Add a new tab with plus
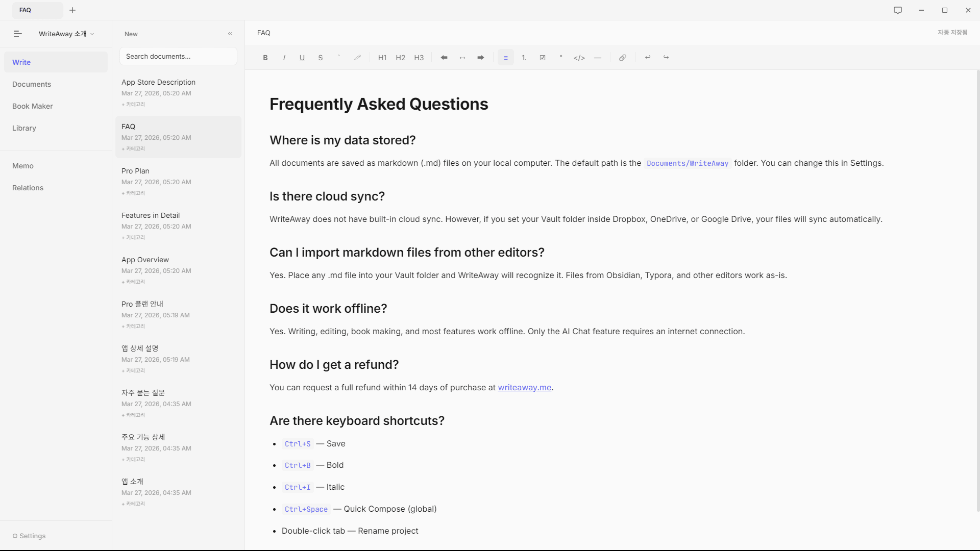 click(72, 10)
